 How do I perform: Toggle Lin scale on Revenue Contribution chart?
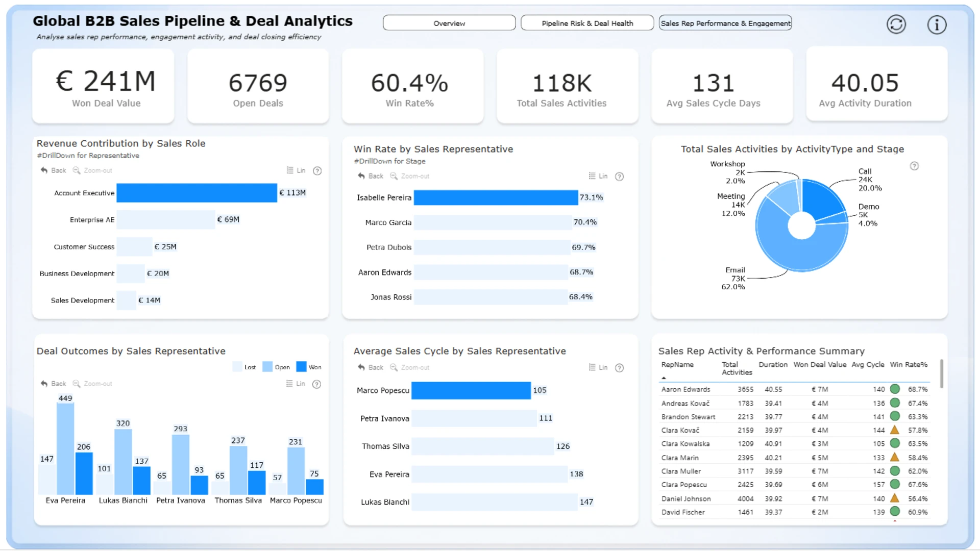point(296,170)
